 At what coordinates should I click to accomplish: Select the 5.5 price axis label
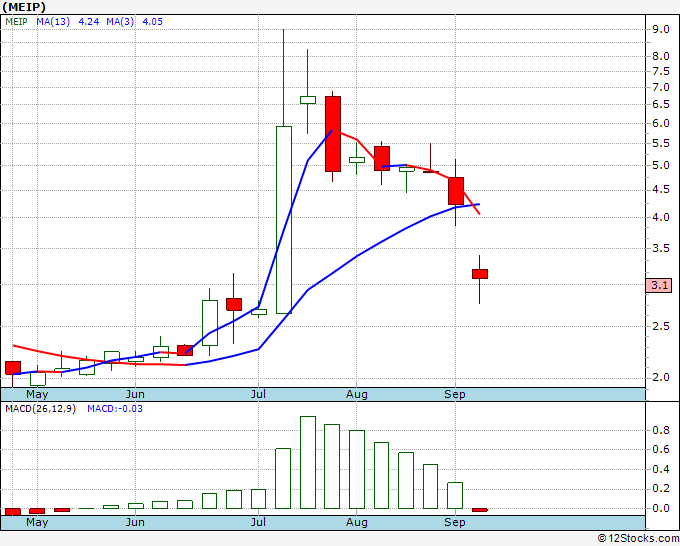coord(661,144)
